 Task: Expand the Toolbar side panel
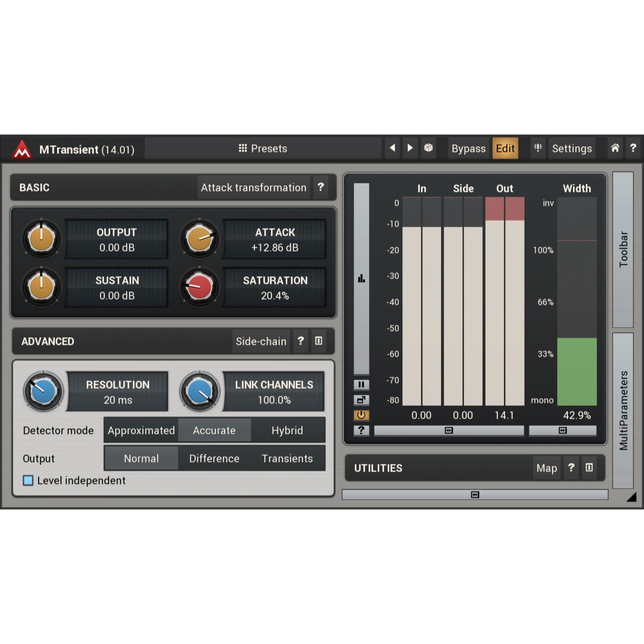(x=623, y=250)
